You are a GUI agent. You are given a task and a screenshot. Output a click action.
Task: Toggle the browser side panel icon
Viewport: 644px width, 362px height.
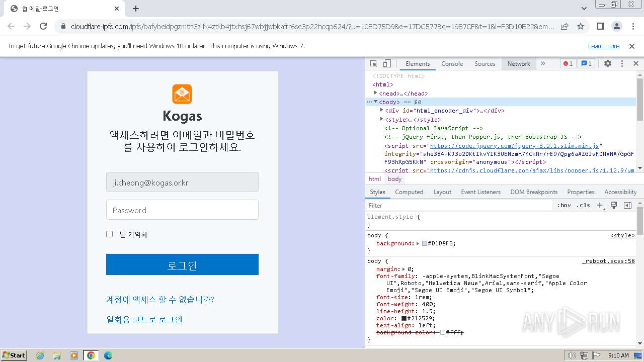(601, 26)
